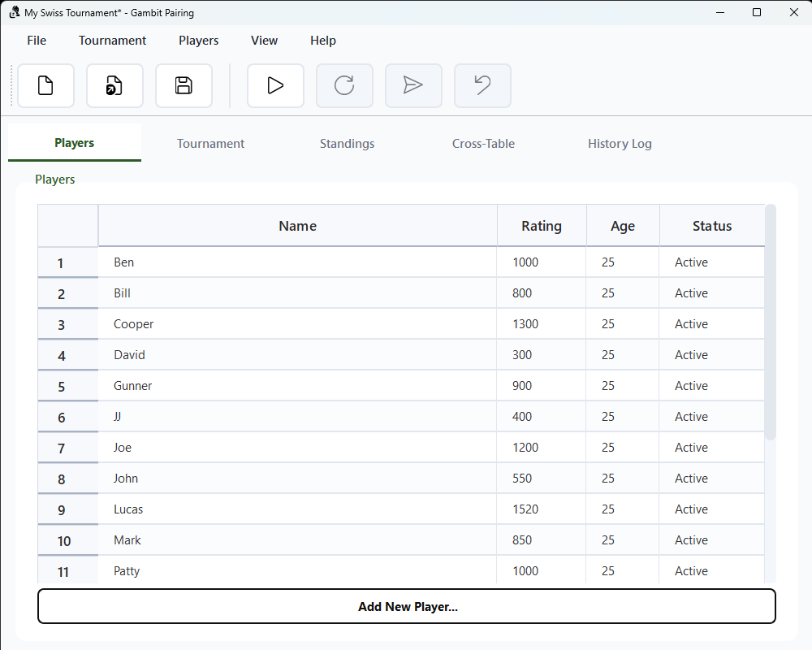Click Gunner's rating 900
812x650 pixels.
click(x=522, y=386)
